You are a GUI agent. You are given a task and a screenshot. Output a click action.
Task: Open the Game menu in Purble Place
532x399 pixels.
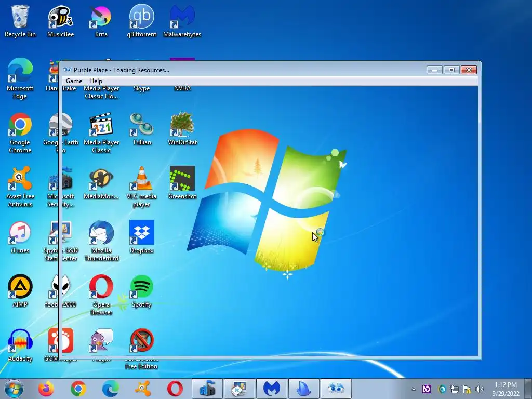click(x=74, y=81)
